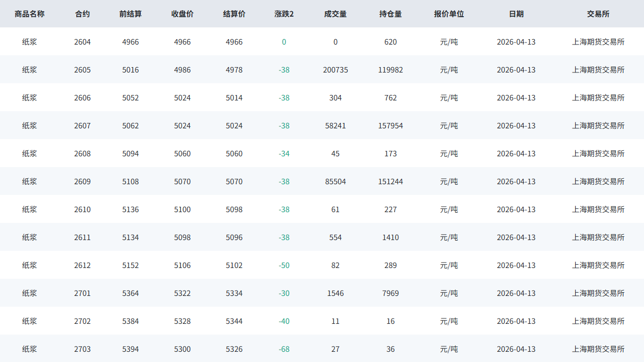Select the 收盘价 column header
644x362 pixels.
tap(182, 14)
